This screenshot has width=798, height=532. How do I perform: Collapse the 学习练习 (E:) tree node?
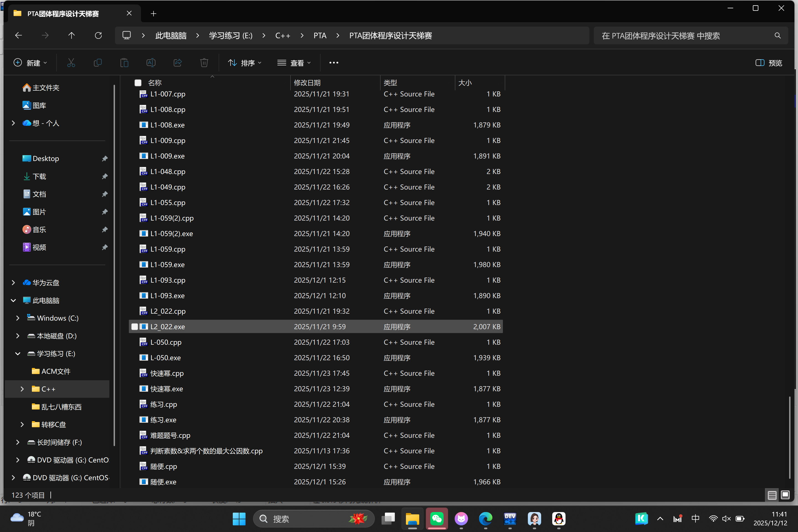tap(18, 354)
